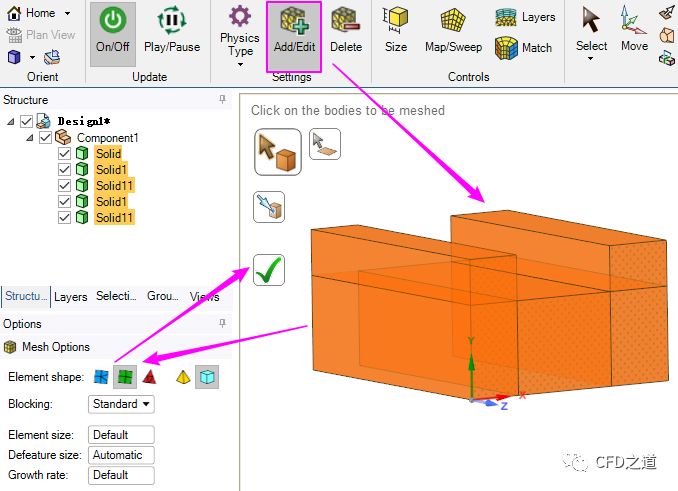This screenshot has width=678, height=491.
Task: Collapse the Design1 tree node
Action: (11, 122)
